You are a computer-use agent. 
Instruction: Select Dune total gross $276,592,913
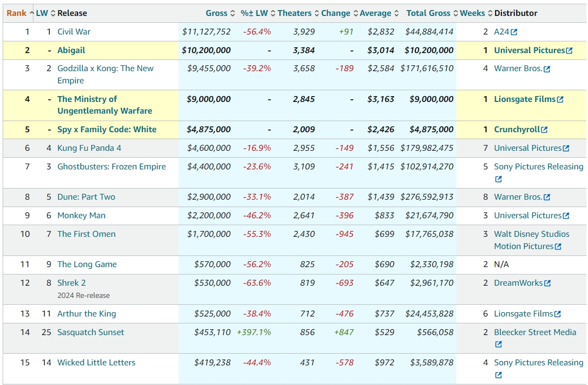pyautogui.click(x=427, y=197)
